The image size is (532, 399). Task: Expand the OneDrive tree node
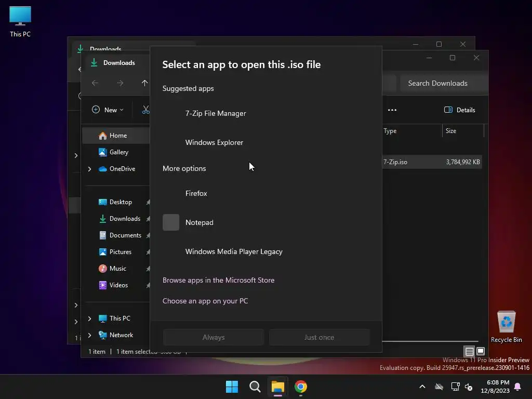point(89,169)
